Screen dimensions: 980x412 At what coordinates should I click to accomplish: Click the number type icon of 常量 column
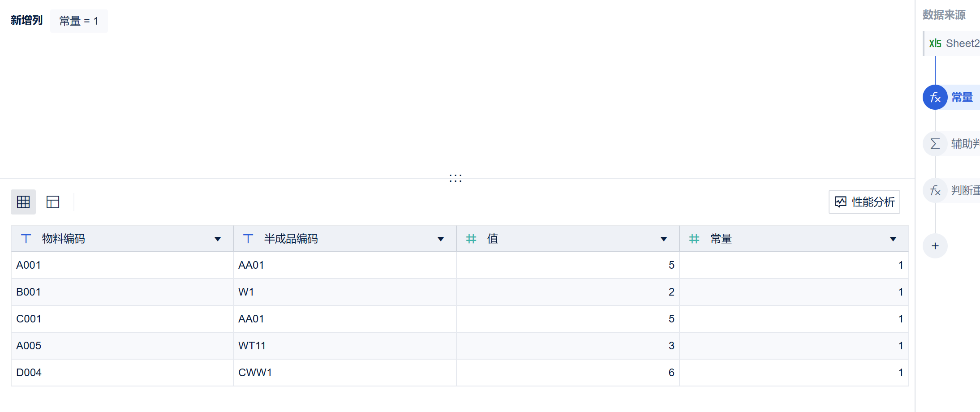(694, 239)
